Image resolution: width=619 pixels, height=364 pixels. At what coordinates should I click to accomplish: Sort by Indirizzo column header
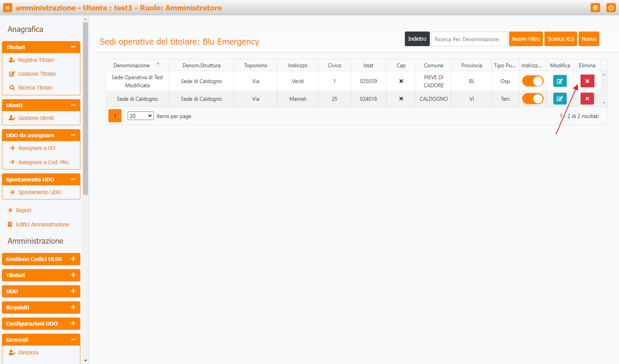click(x=298, y=65)
